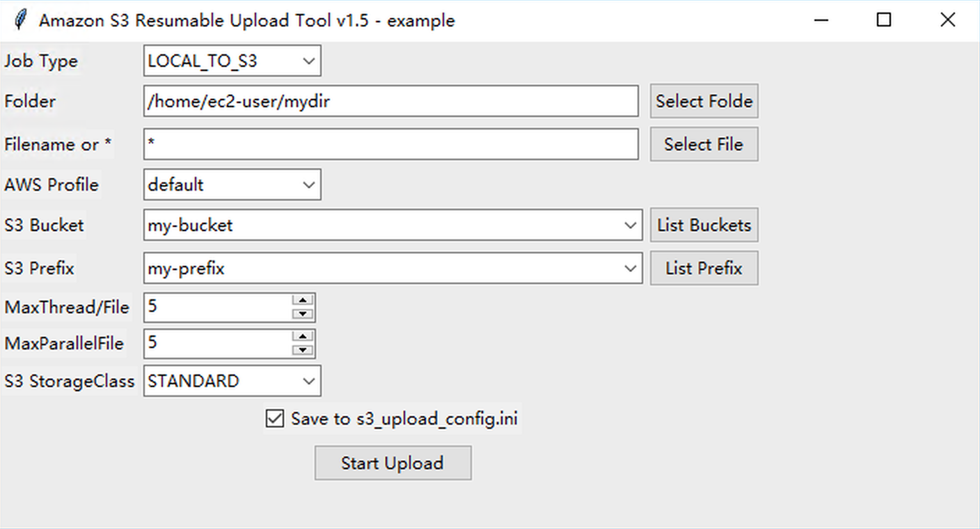This screenshot has height=529, width=980.
Task: Toggle Save to s3_upload_config.ini checkbox
Action: (x=275, y=419)
